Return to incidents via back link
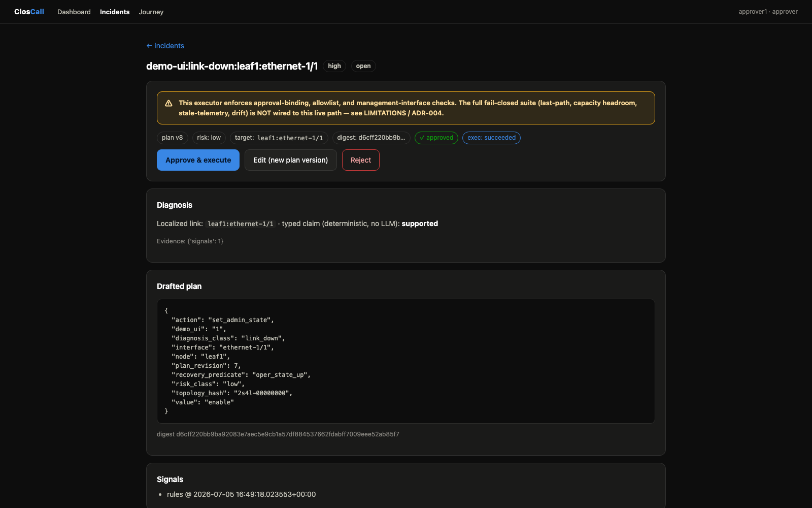The width and height of the screenshot is (812, 508). pyautogui.click(x=165, y=46)
